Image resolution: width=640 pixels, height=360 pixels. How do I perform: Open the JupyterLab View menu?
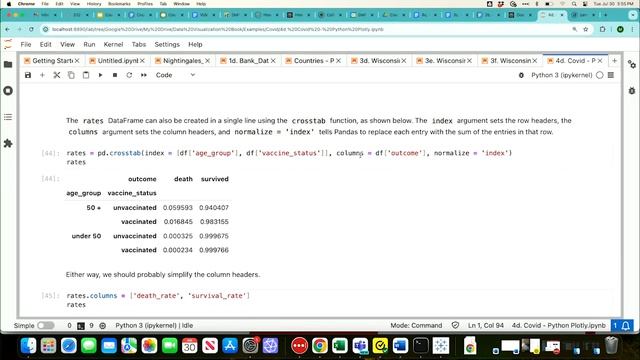point(67,44)
